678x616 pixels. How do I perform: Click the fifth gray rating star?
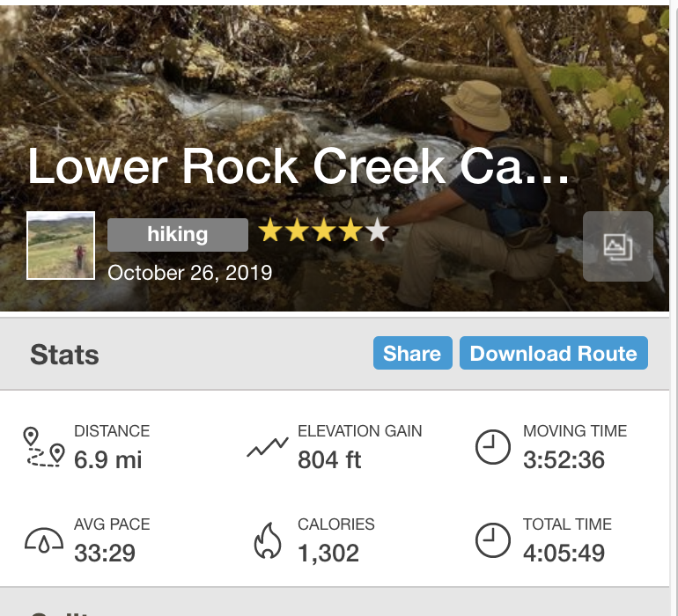coord(377,231)
